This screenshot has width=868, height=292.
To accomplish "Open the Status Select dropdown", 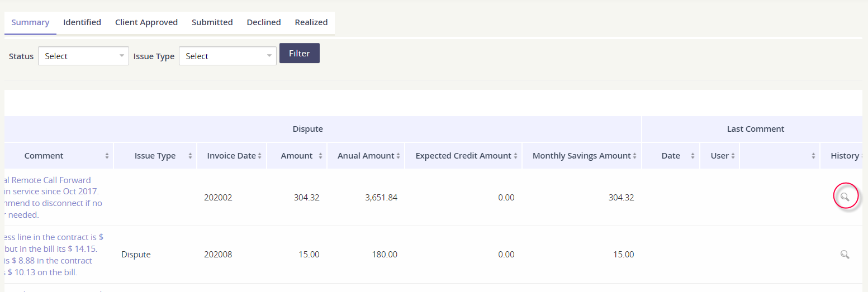I will [x=83, y=56].
